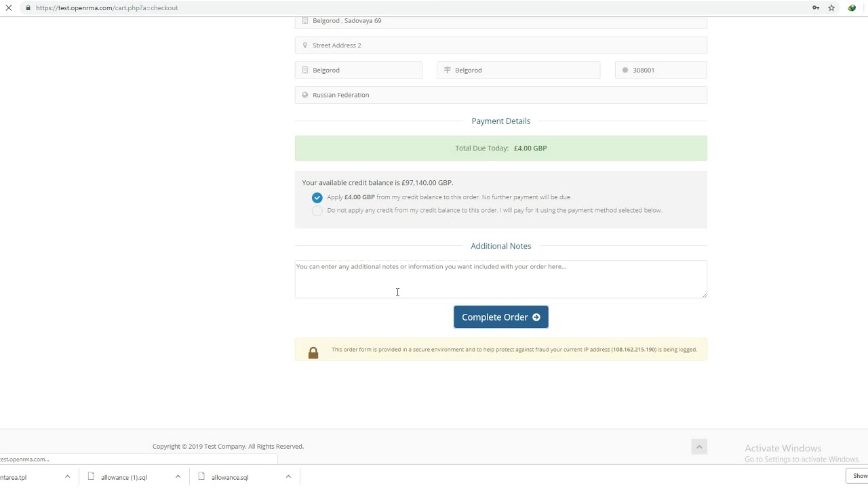Select do not apply credit radio
This screenshot has height=488, width=868.
(317, 211)
